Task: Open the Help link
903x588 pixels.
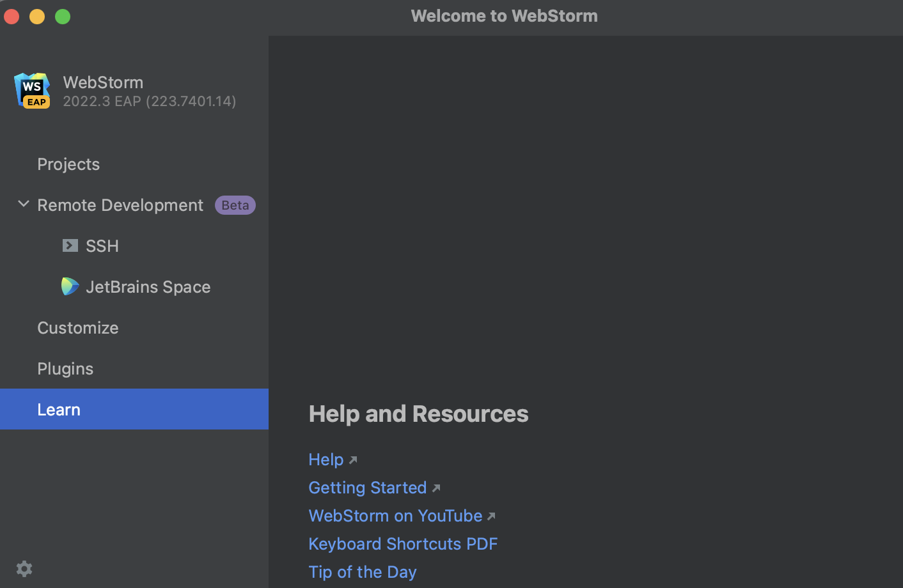Action: pyautogui.click(x=326, y=460)
